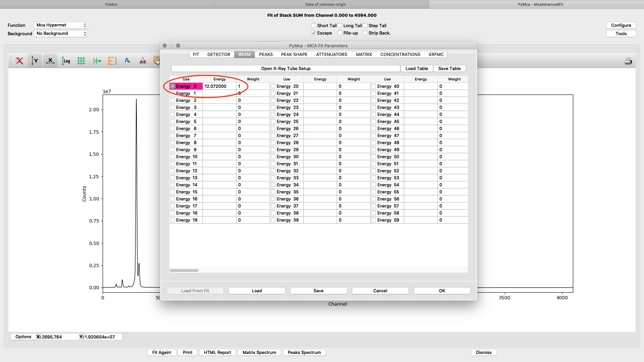Image resolution: width=644 pixels, height=362 pixels.
Task: Click the Save Table button
Action: (x=449, y=68)
